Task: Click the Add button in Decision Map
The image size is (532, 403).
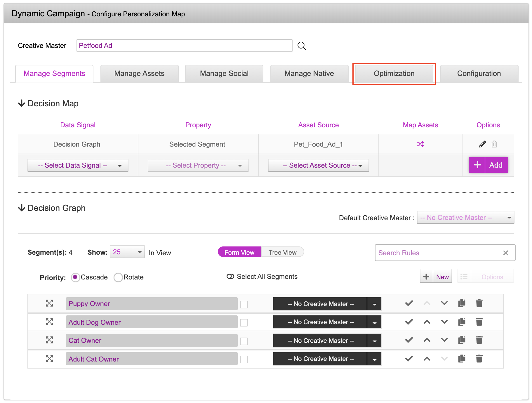Action: [488, 165]
